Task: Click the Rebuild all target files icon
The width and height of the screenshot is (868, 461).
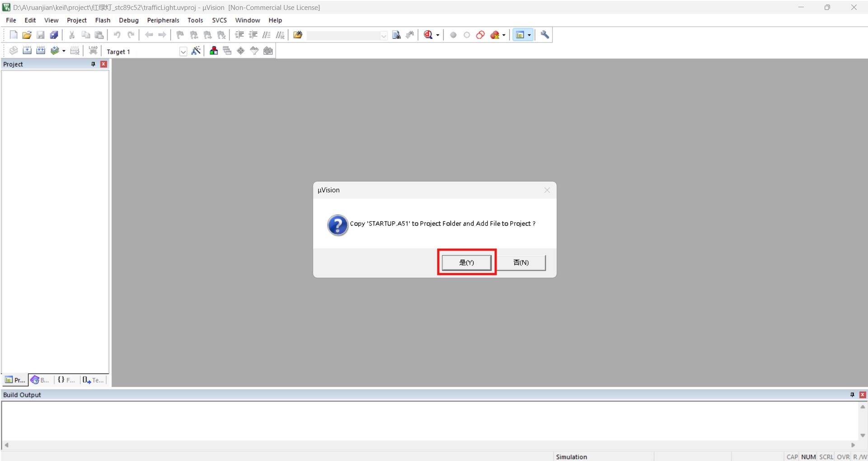Action: pyautogui.click(x=41, y=51)
